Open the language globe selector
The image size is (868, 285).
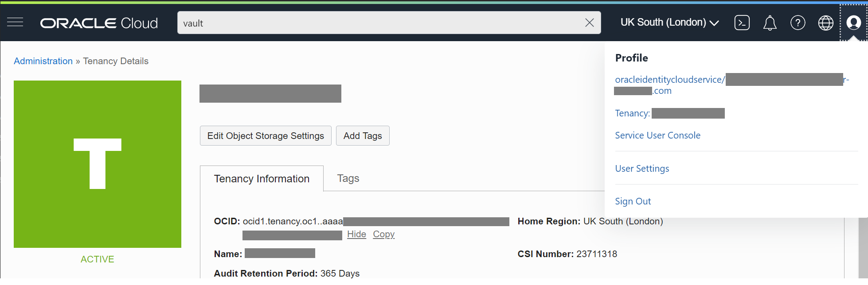(x=825, y=23)
